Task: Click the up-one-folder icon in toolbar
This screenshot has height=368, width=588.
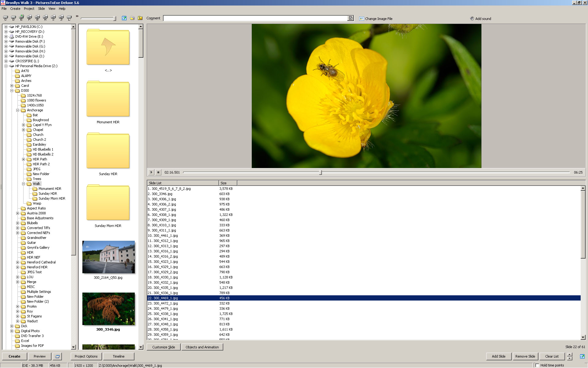Action: click(140, 18)
